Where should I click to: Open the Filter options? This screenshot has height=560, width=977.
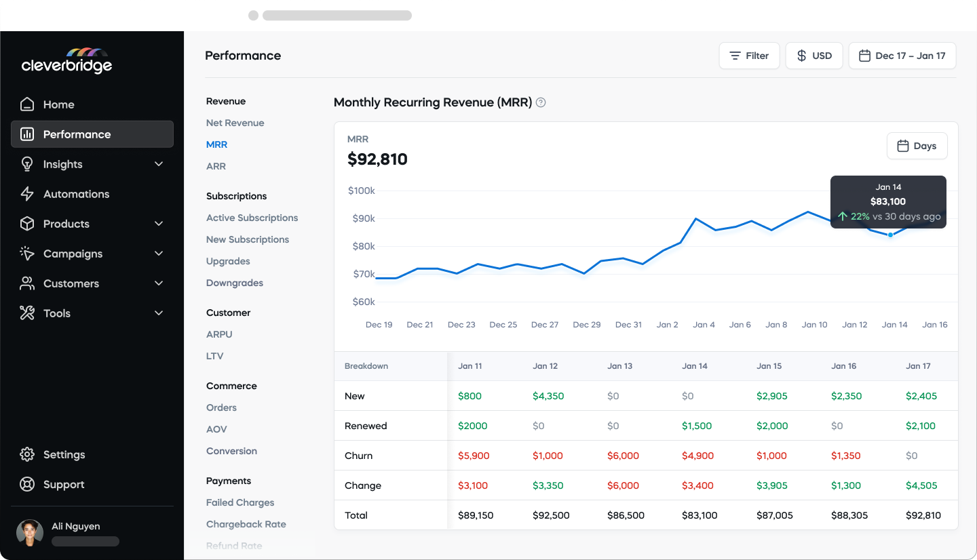[749, 55]
